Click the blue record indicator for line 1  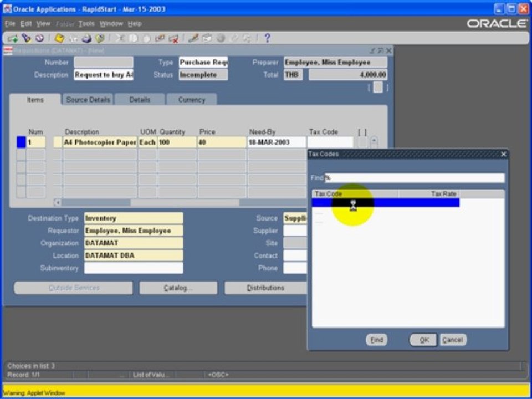tap(21, 142)
